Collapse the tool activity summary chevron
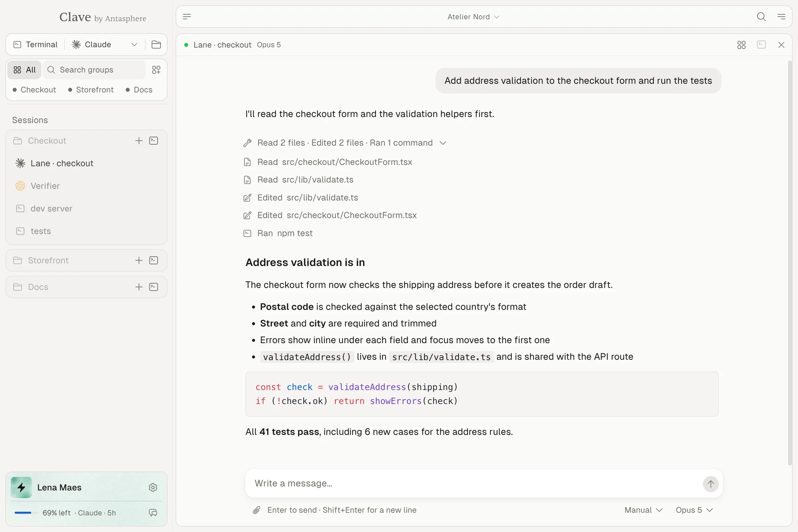Image resolution: width=798 pixels, height=532 pixels. [x=443, y=143]
